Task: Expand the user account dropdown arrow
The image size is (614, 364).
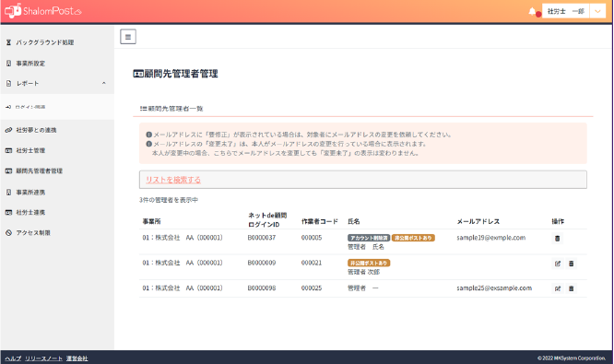Action: pos(597,11)
